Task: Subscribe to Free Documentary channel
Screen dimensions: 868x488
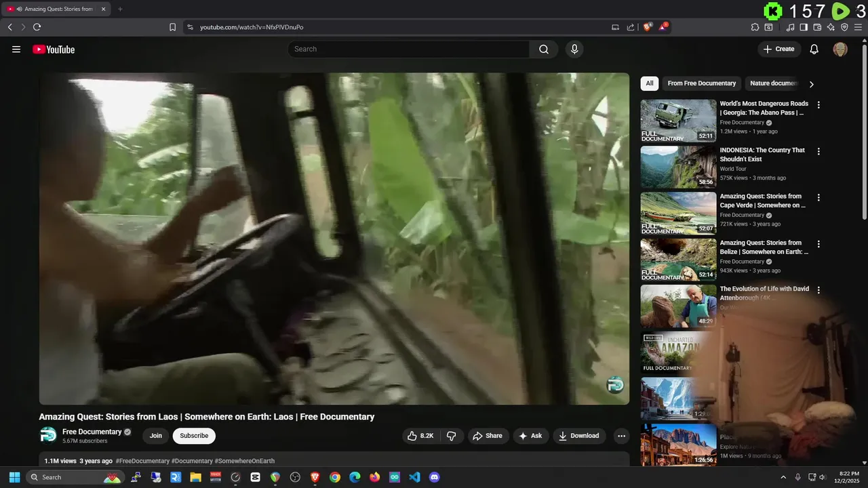Action: point(194,436)
